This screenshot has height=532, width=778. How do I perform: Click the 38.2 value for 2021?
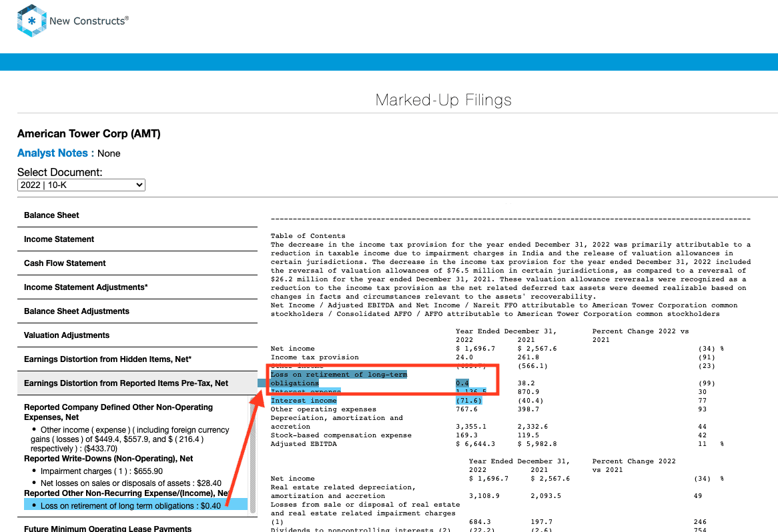526,383
